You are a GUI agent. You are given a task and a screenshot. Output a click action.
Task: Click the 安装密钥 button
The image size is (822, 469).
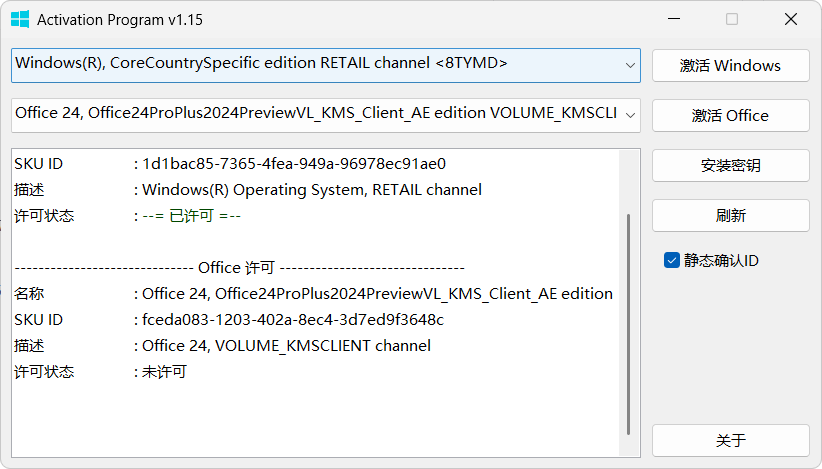730,166
